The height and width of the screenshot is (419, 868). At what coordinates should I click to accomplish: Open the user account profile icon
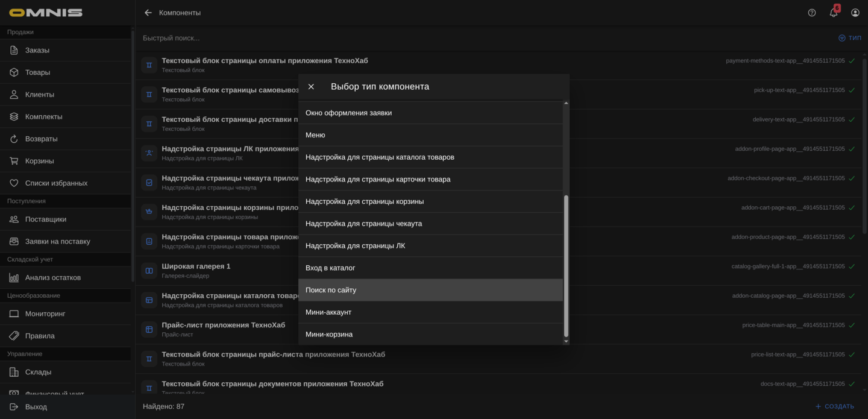tap(855, 13)
